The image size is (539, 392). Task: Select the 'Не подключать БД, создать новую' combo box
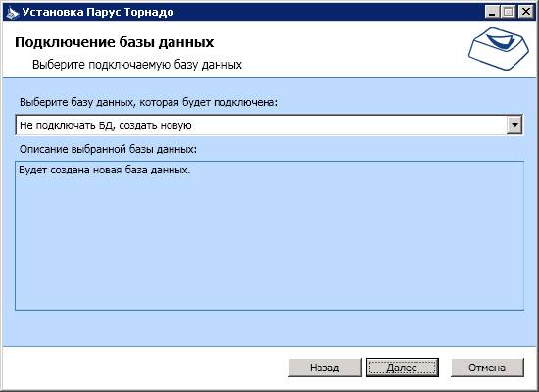coord(269,125)
